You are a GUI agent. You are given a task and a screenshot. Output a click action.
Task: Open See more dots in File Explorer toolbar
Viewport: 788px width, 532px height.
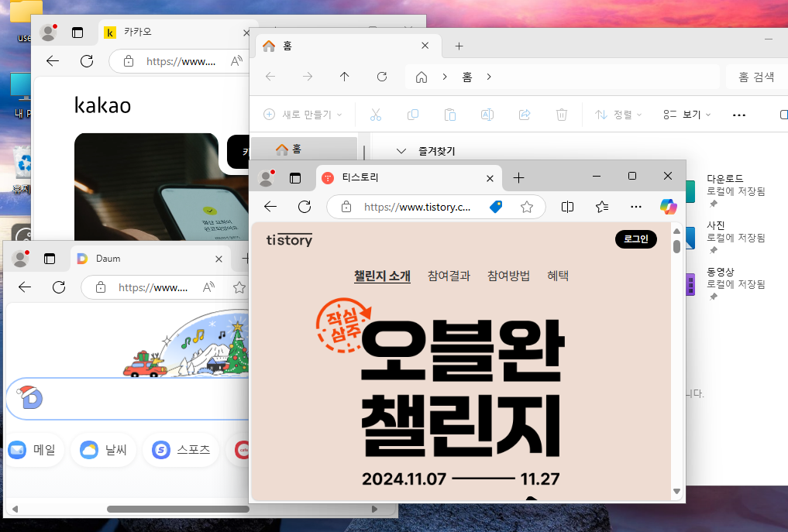click(x=738, y=115)
